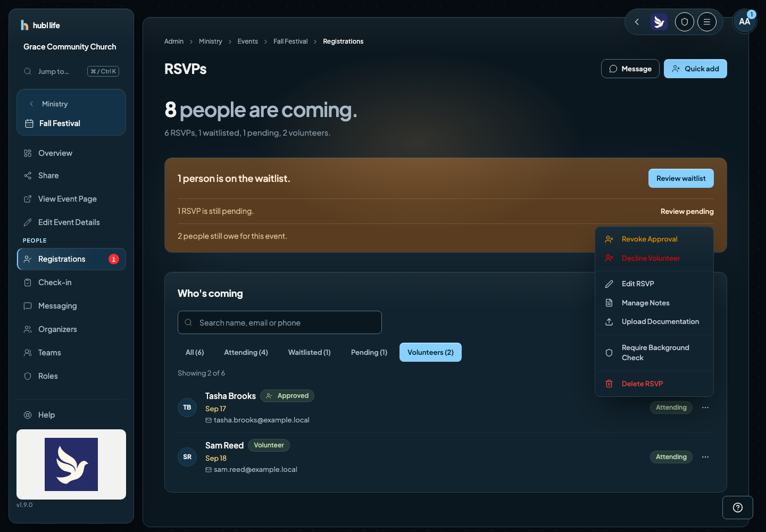Click Sam Reed's SR avatar
Image resolution: width=766 pixels, height=532 pixels.
coord(187,457)
